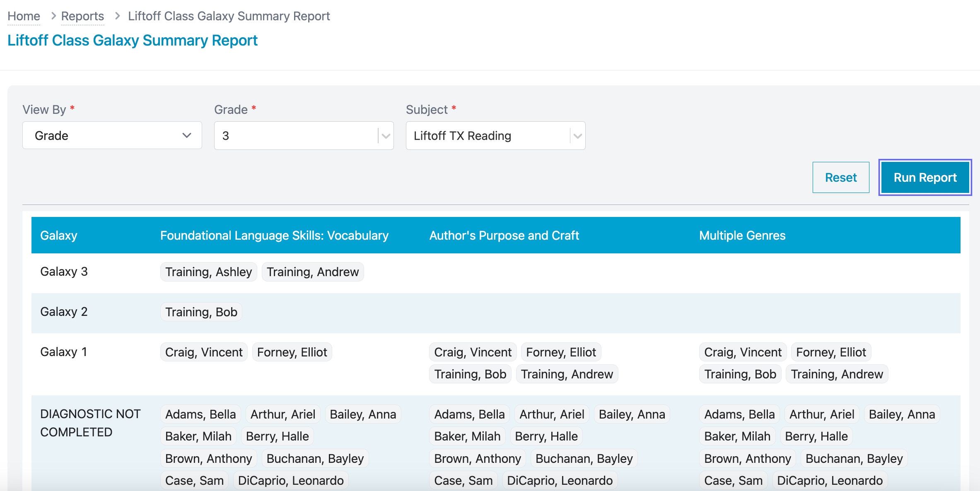The height and width of the screenshot is (491, 980).
Task: Select the Galaxy 3 row label
Action: 64,272
